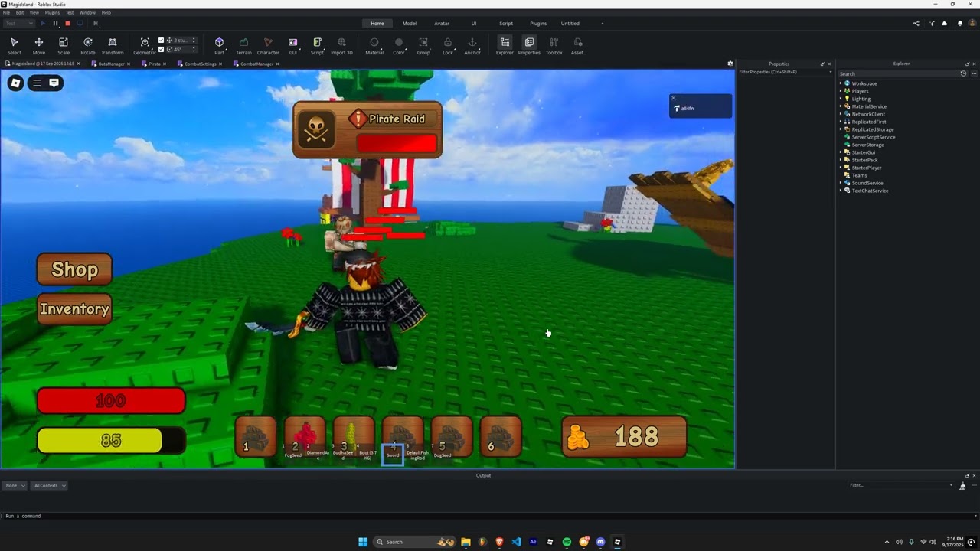Viewport: 980px width, 551px height.
Task: Open Spotify from the taskbar
Action: coord(567,542)
